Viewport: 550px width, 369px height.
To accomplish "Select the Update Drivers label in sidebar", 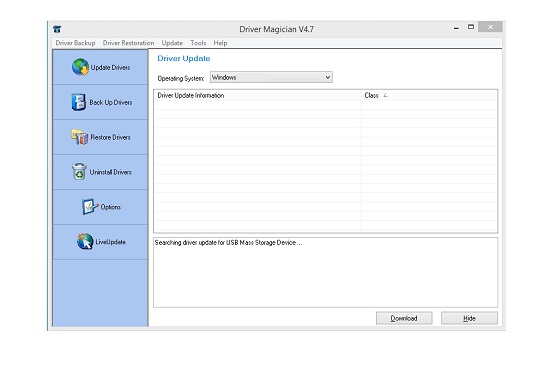I will point(110,67).
